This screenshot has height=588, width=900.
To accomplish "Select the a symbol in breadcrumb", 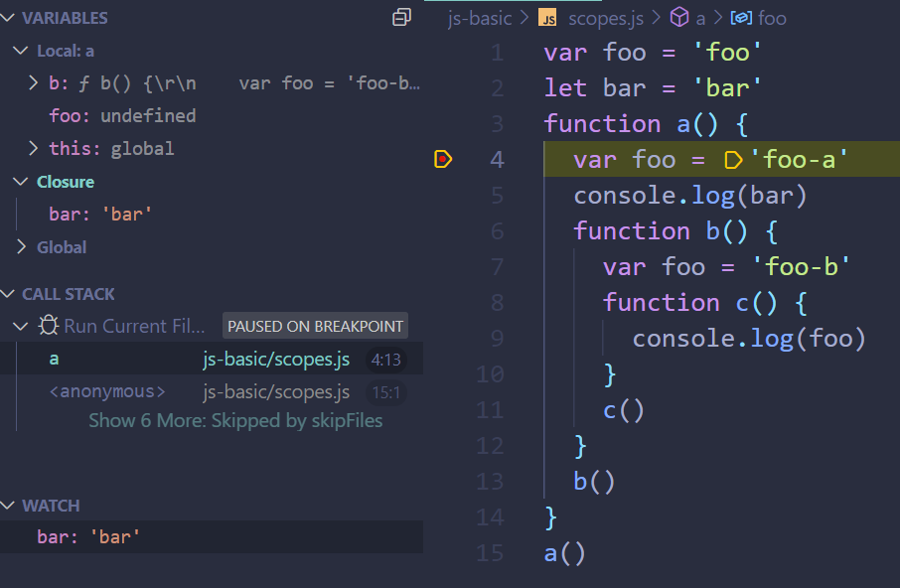I will [x=700, y=19].
